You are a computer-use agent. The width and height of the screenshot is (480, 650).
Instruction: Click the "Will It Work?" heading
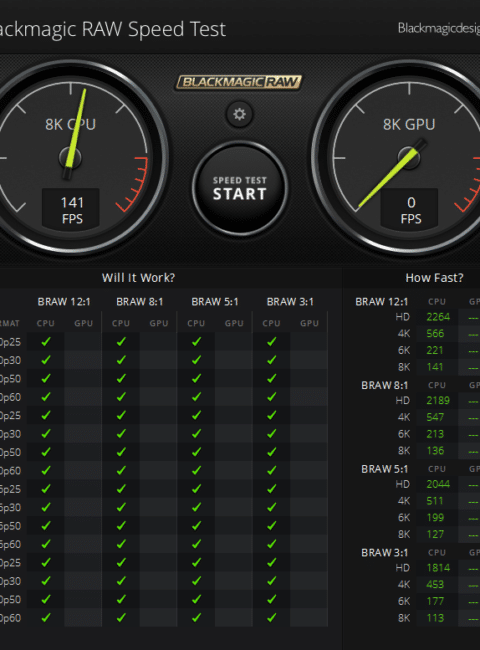tap(138, 278)
